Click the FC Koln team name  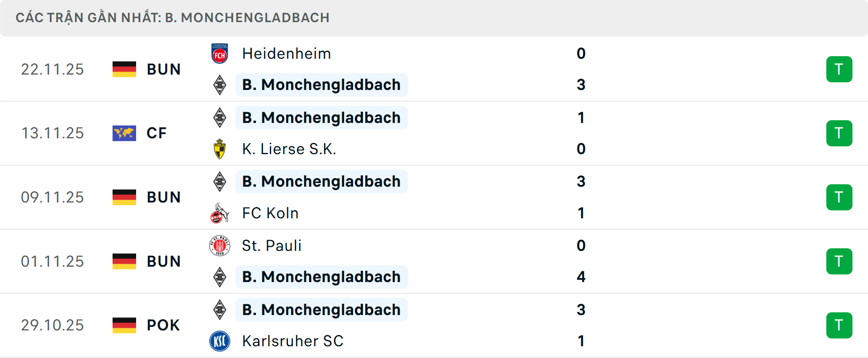point(270,213)
